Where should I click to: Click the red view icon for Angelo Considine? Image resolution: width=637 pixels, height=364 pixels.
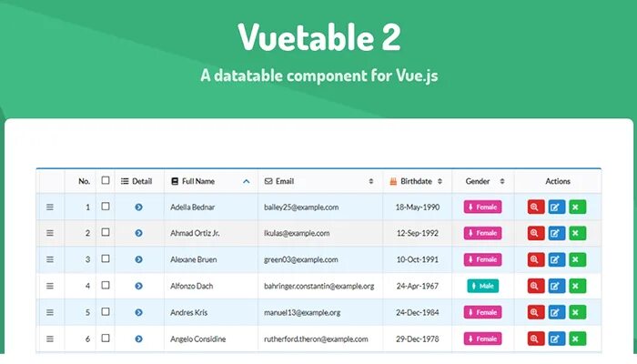tap(536, 339)
